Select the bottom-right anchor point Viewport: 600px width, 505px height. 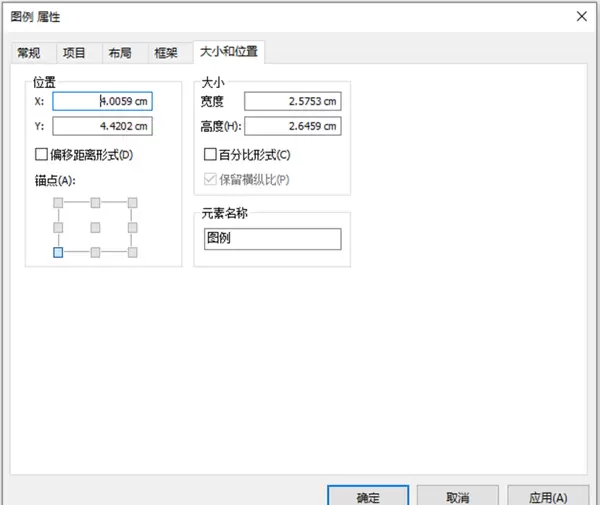[132, 252]
